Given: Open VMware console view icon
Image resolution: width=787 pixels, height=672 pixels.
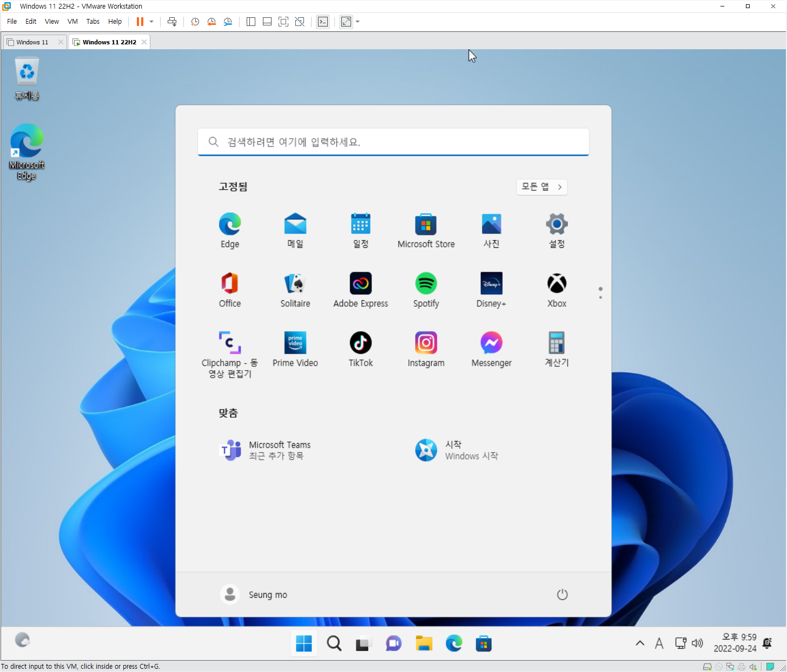Looking at the screenshot, I should 323,22.
